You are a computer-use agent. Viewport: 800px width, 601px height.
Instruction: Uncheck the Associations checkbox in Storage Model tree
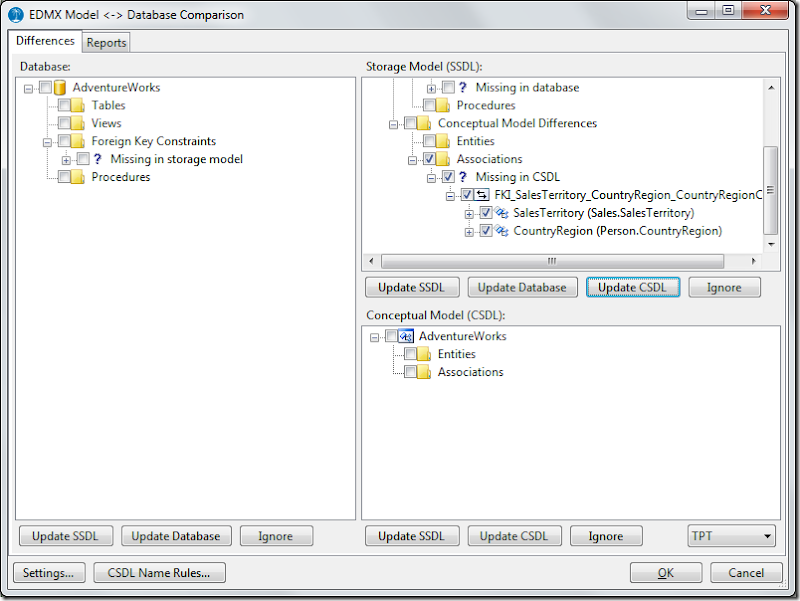tap(430, 159)
